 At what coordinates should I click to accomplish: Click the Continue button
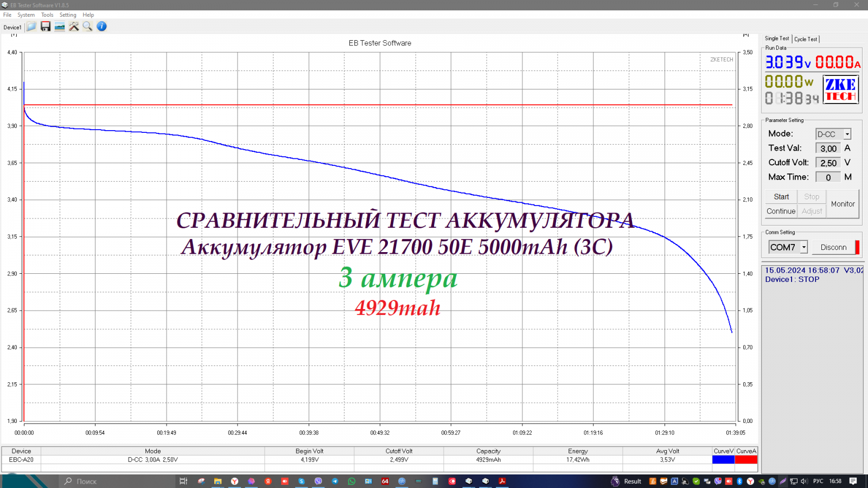781,211
